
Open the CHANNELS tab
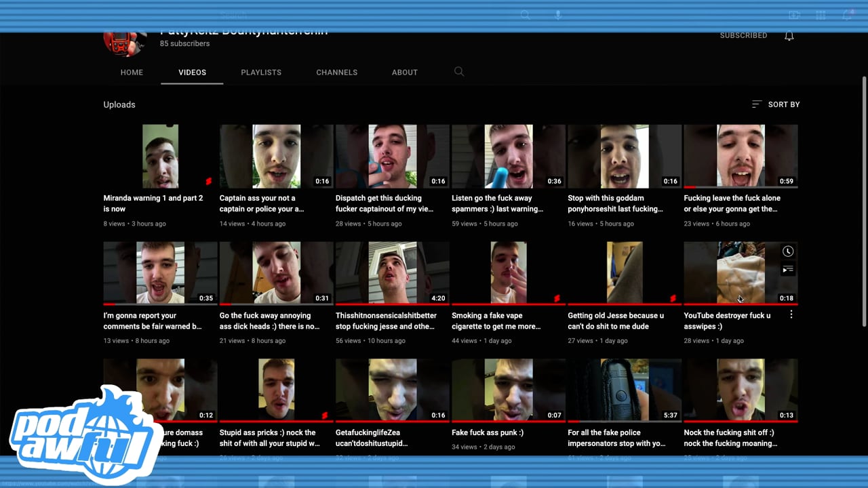click(336, 73)
